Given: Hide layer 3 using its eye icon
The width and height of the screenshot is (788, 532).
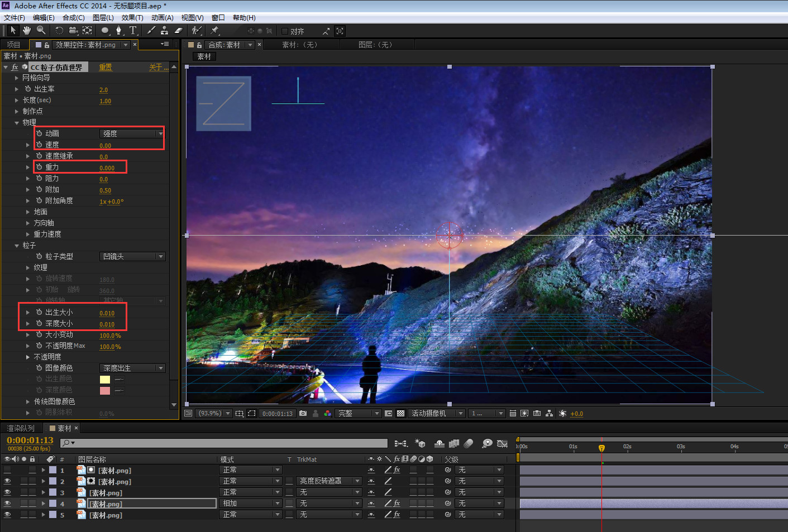Looking at the screenshot, I should pos(7,492).
